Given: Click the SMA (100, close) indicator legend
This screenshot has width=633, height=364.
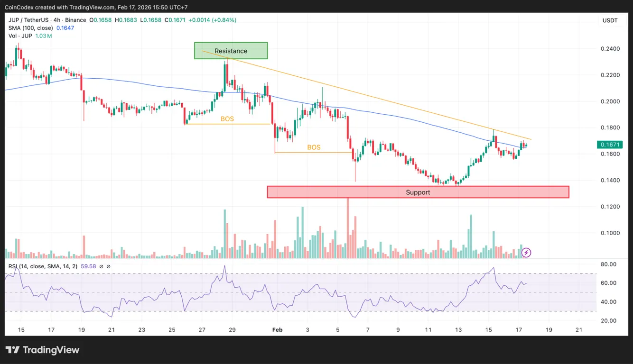Looking at the screenshot, I should (31, 28).
